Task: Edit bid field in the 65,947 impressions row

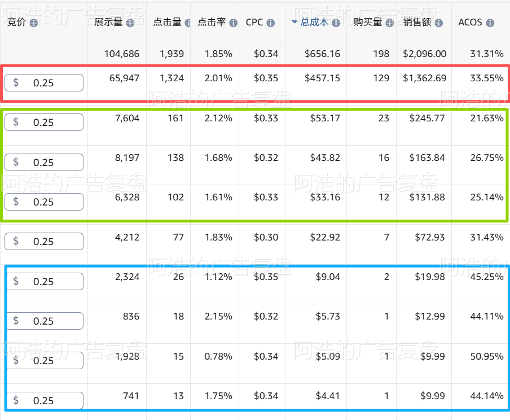Action: (44, 82)
